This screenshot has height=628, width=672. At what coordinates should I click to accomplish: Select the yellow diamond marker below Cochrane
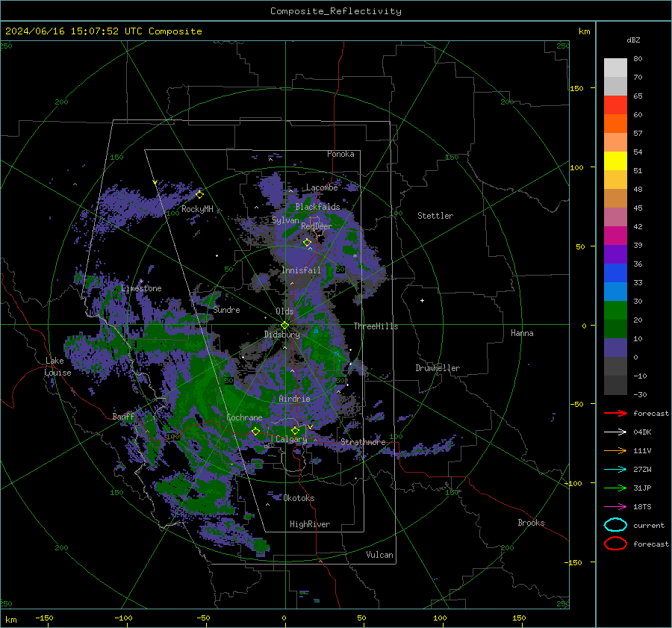point(255,432)
